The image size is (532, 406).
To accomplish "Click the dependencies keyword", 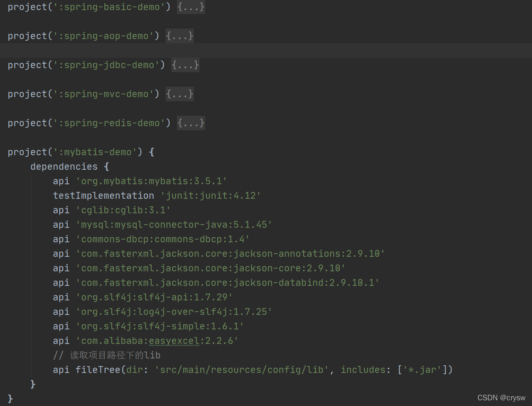I will pos(64,167).
